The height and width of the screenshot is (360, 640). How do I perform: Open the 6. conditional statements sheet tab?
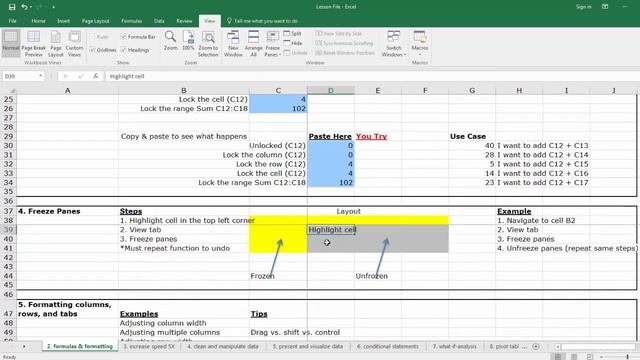pos(388,346)
